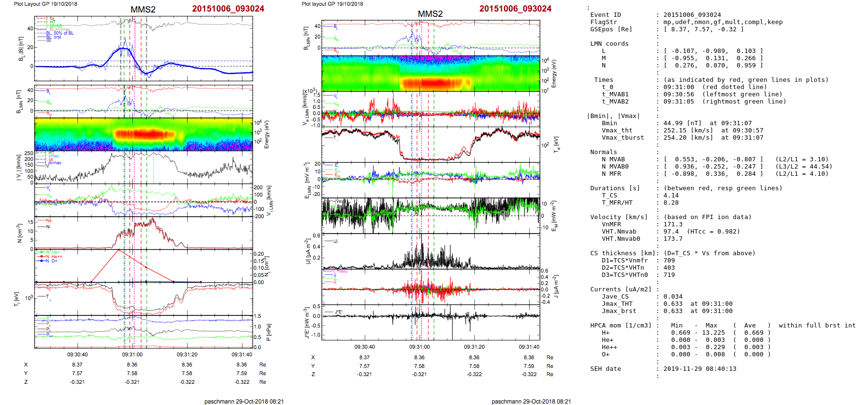Click the t_MVAB1 entry "09:30:56 (leftmost green line)"

[x=723, y=94]
